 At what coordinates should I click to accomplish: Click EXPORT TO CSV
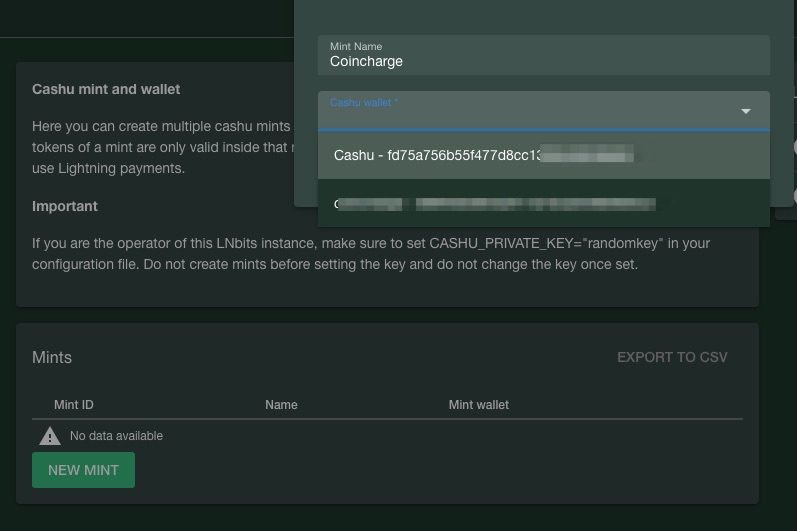point(672,357)
